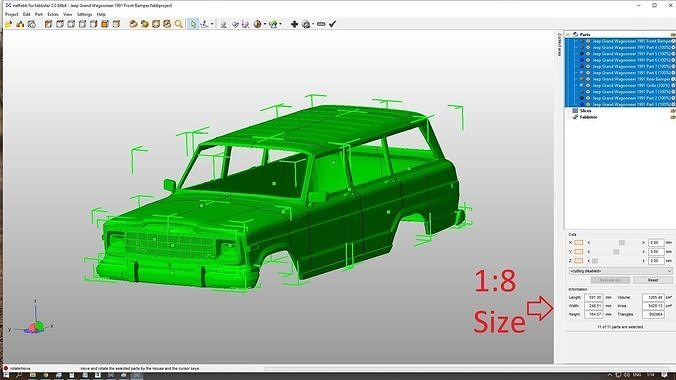Viewport: 676px width, 380px height.
Task: Click the simple cut tool icon
Action: (223, 24)
